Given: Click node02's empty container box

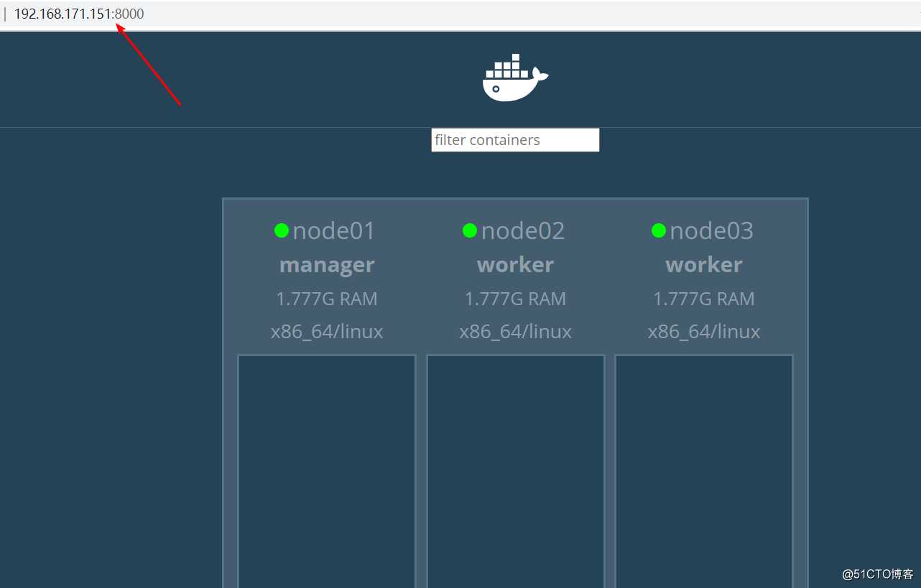Looking at the screenshot, I should click(x=516, y=471).
